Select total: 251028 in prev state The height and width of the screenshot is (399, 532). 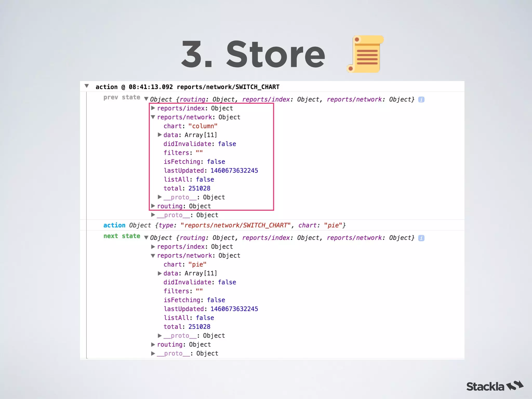[187, 188]
